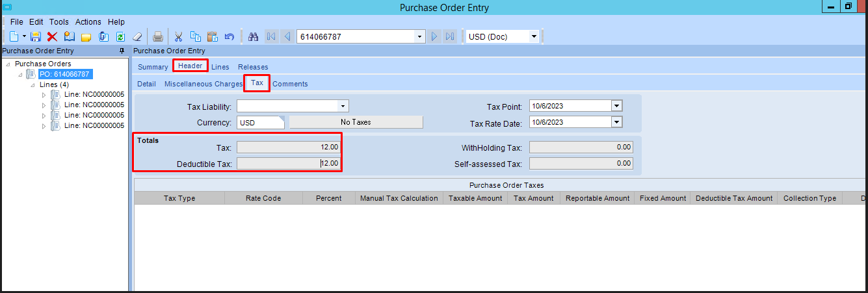Open the 614066787 PO number dropdown
The width and height of the screenshot is (868, 293).
(420, 36)
